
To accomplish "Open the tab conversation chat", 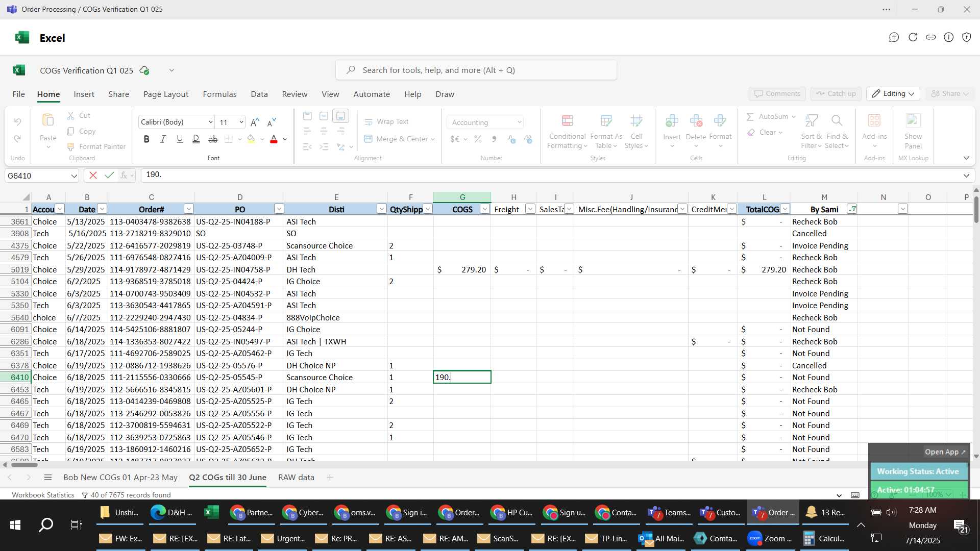I will coord(894,37).
